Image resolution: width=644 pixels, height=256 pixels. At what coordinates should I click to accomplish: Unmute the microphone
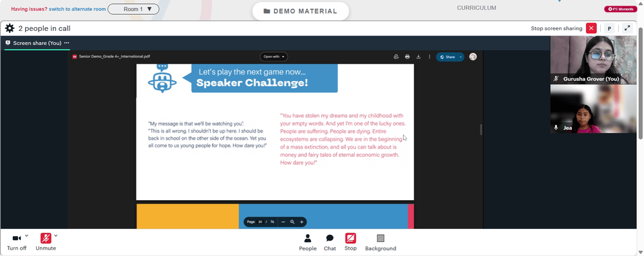[x=46, y=242]
